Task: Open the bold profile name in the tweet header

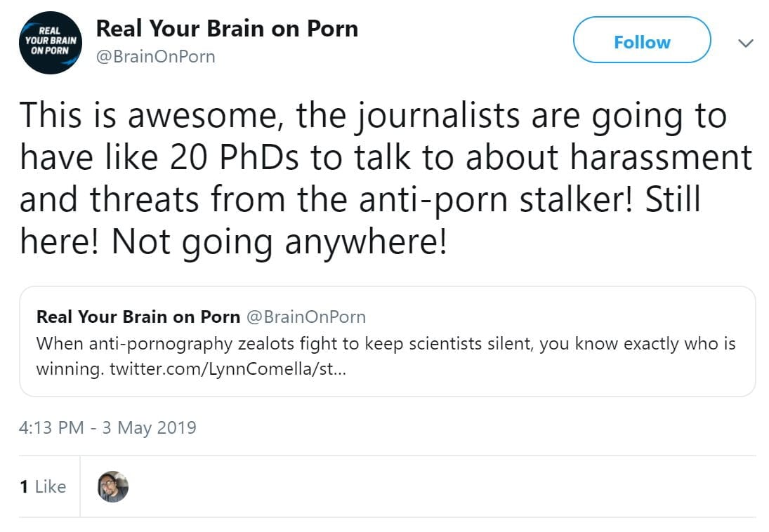Action: 226,29
